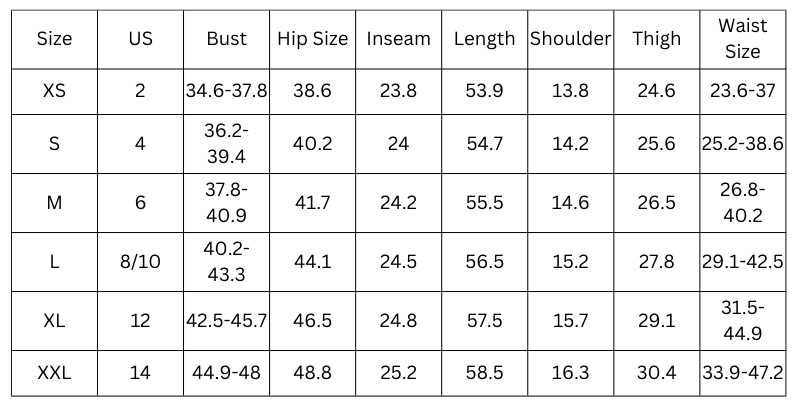Click the length value 55.5

tap(484, 203)
